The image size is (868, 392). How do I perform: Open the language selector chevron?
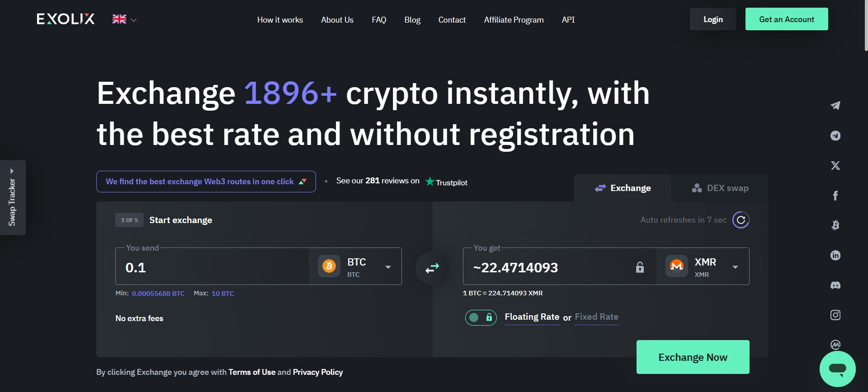134,20
